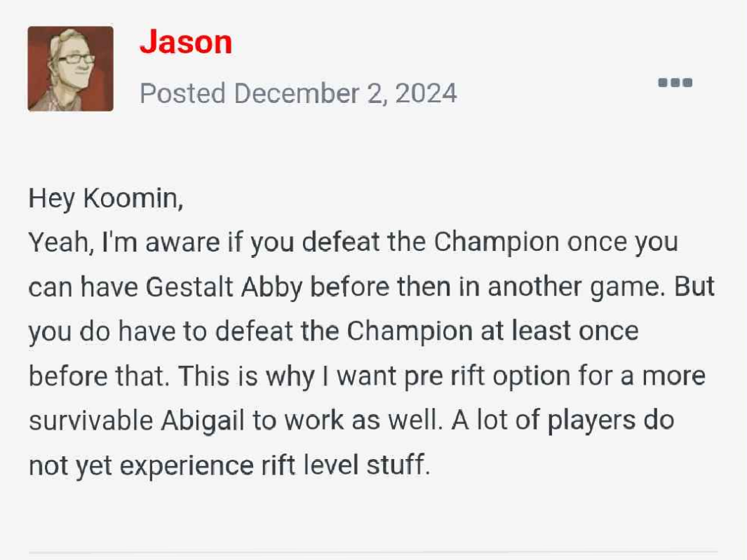Click Jason's profile avatar picture
Viewport: 747px width, 560px height.
pyautogui.click(x=70, y=69)
